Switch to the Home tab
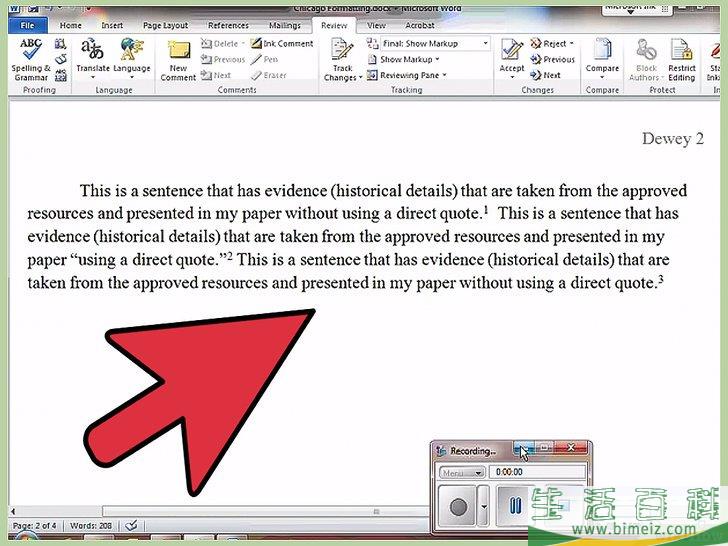This screenshot has height=546, width=728. pyautogui.click(x=71, y=26)
